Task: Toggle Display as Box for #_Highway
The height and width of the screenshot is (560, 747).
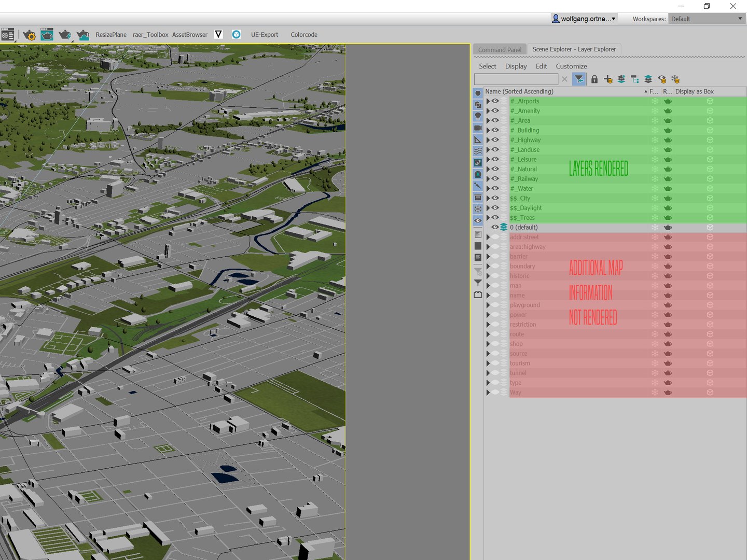Action: (710, 140)
